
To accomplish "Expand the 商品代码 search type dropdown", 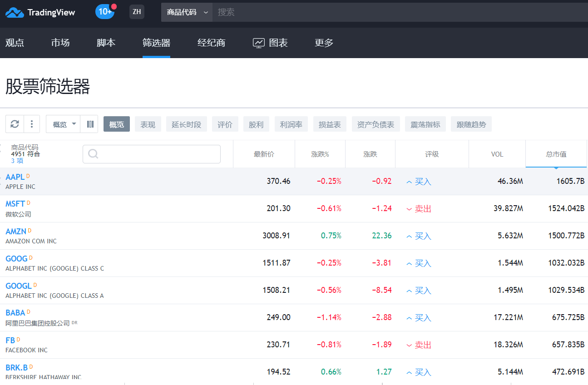I will pos(187,12).
